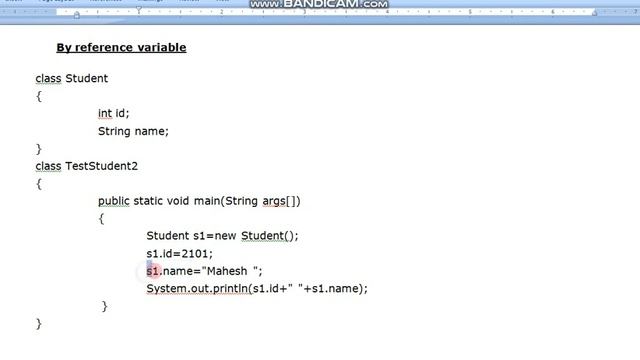The width and height of the screenshot is (640, 360).
Task: Click the line "s1.id=2101;"
Action: 180,253
